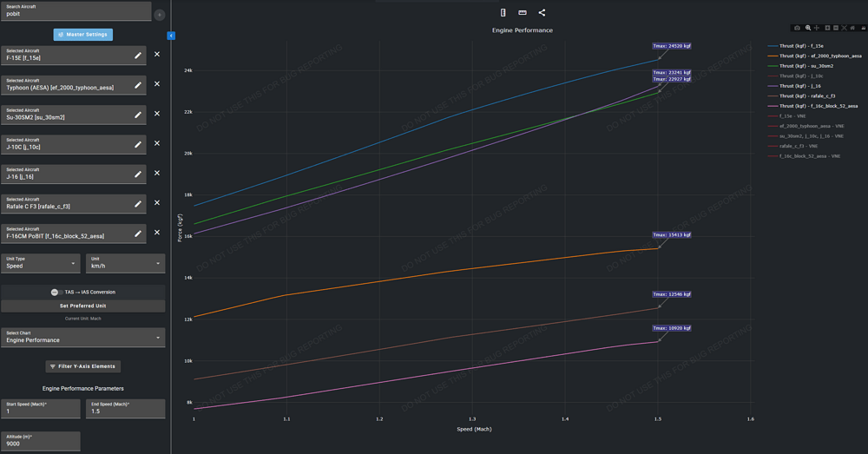Toggle legend trace Thrust (kgf) - f_15e
This screenshot has width=868, height=454.
[795, 46]
